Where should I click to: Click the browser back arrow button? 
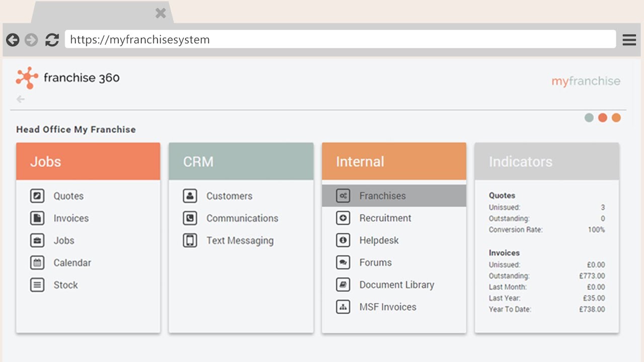13,40
